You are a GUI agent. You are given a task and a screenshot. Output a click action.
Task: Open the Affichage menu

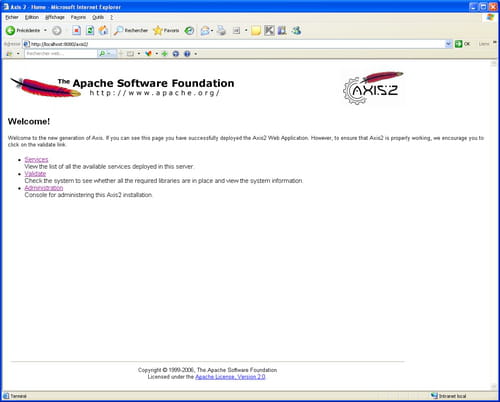pos(55,17)
